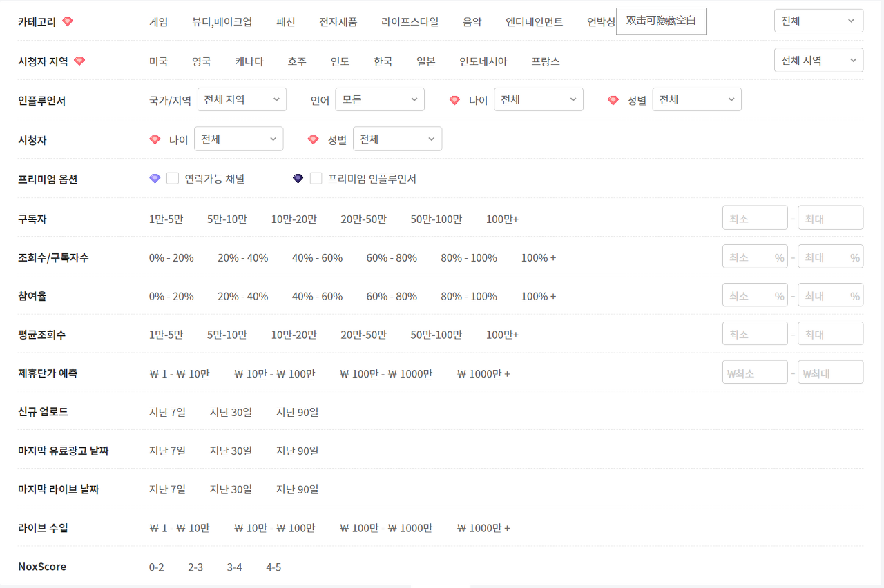This screenshot has width=884, height=588.
Task: Select the 뷰티,메이크업 category
Action: pos(222,21)
